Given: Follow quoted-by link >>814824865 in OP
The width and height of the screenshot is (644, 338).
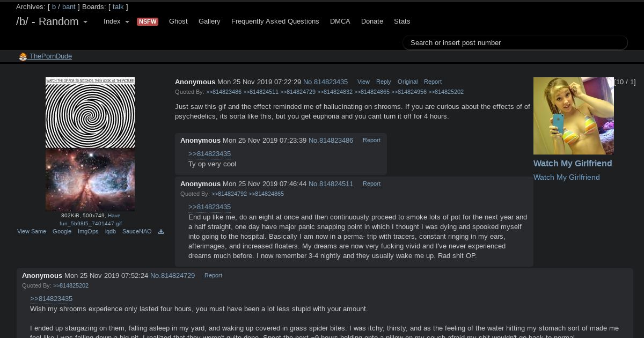Looking at the screenshot, I should tap(372, 92).
